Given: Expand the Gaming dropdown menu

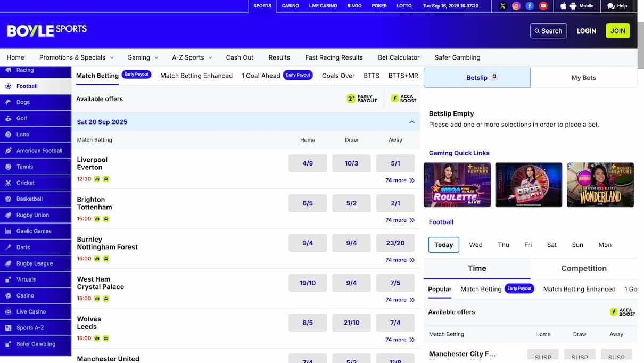Looking at the screenshot, I should 143,57.
